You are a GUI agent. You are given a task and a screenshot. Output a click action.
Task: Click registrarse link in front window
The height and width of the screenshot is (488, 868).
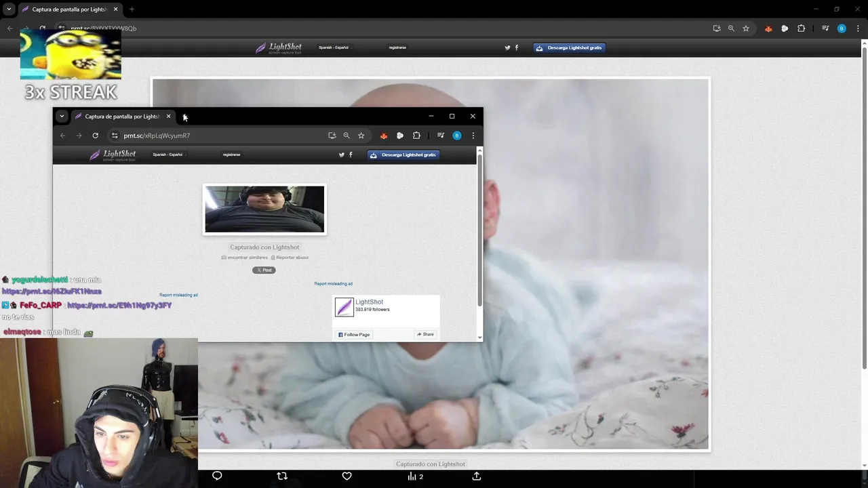coord(231,155)
